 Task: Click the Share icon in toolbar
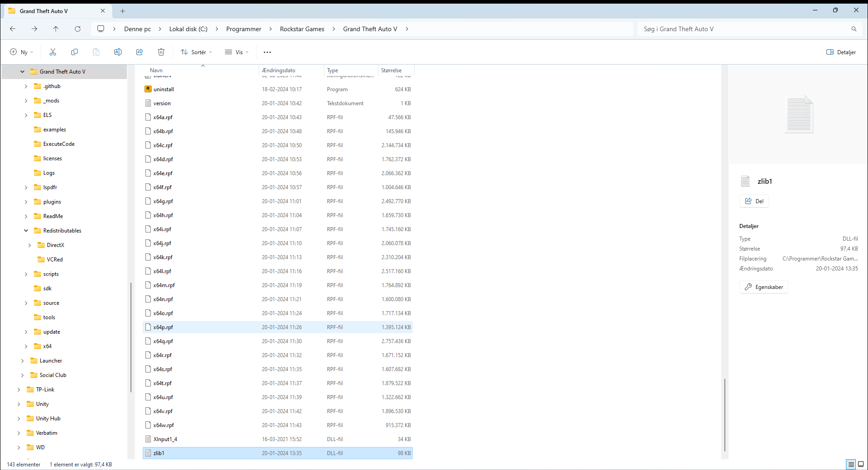[140, 52]
